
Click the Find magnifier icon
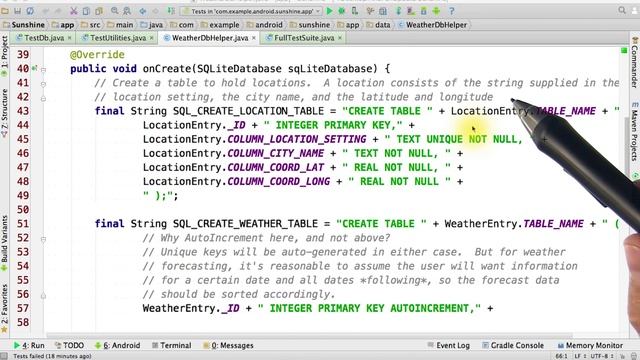click(x=115, y=11)
